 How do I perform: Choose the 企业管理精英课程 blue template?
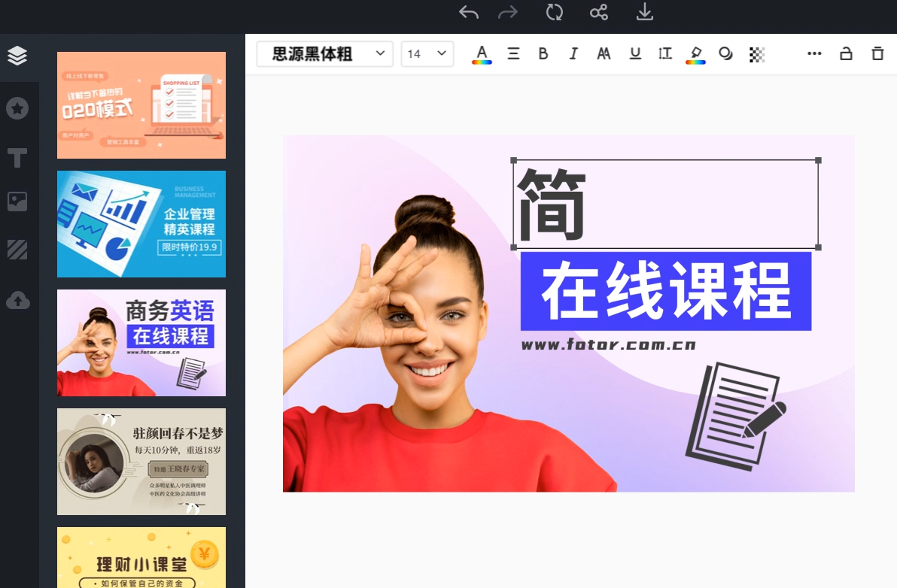[x=141, y=224]
